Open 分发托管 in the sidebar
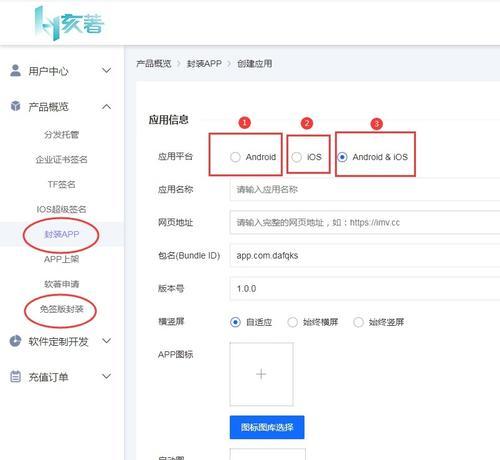The height and width of the screenshot is (460, 500). 62,135
